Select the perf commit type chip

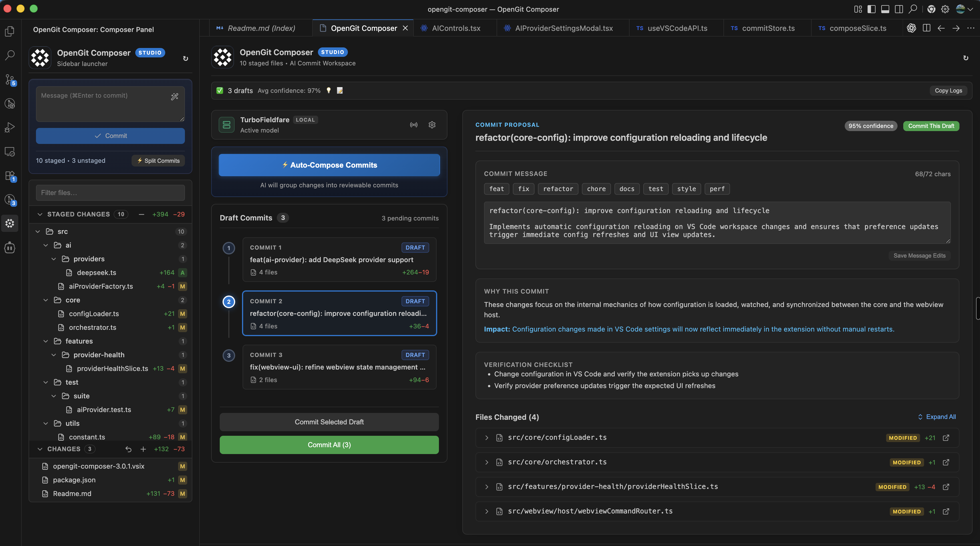717,189
